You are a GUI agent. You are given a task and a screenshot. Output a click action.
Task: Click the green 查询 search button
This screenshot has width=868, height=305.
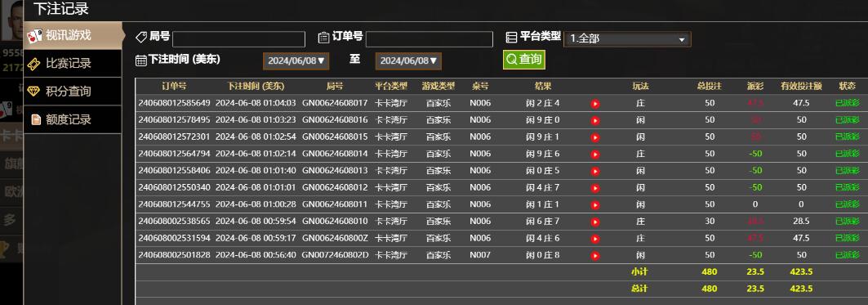pyautogui.click(x=524, y=60)
